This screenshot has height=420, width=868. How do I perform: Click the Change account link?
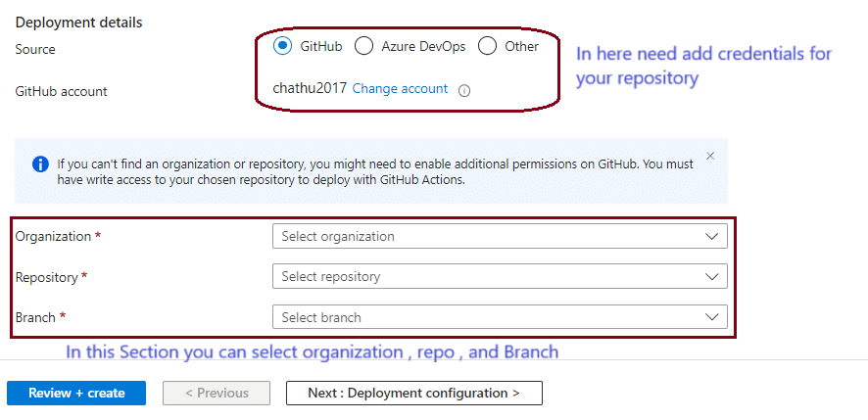[x=400, y=89]
